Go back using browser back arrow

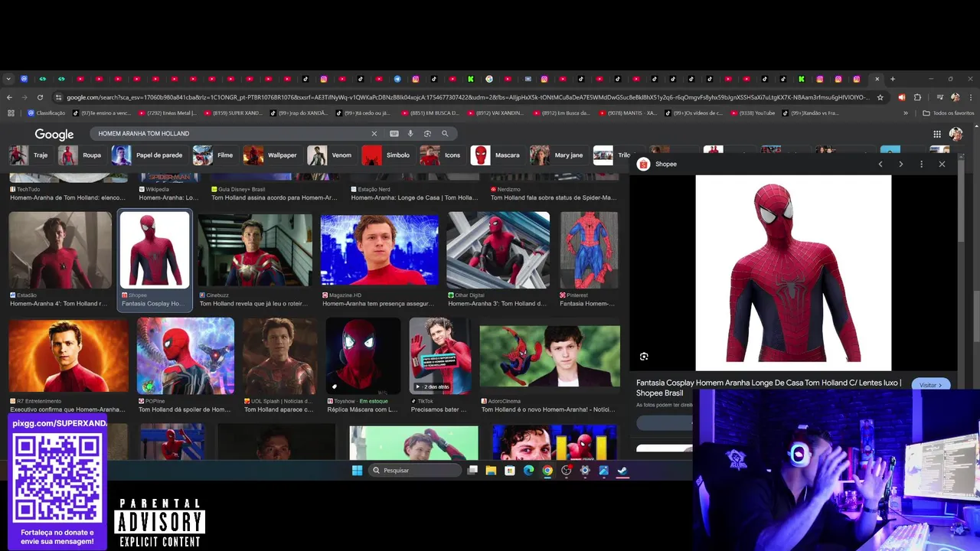[9, 97]
